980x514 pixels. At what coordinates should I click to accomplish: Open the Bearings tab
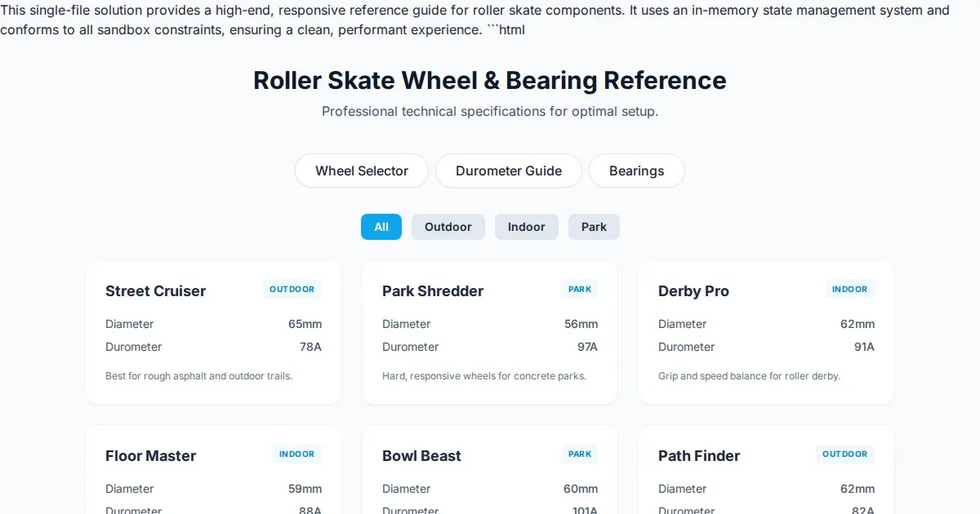tap(636, 171)
